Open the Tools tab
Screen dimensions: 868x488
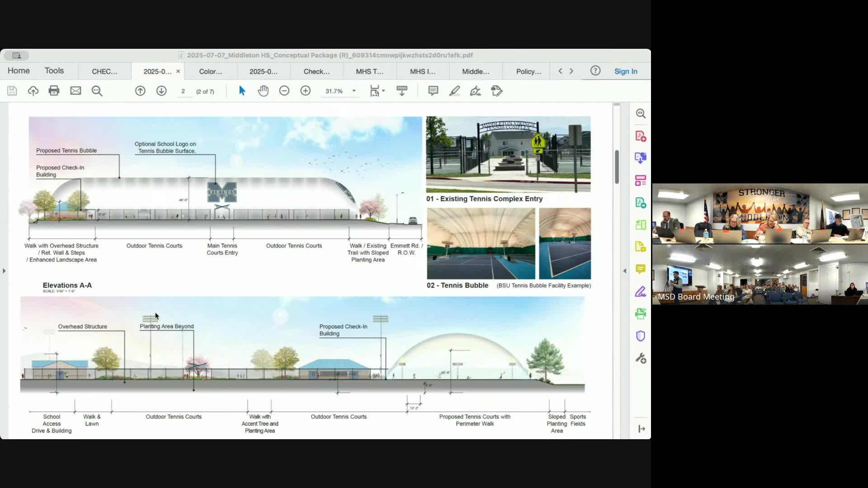[x=54, y=70]
